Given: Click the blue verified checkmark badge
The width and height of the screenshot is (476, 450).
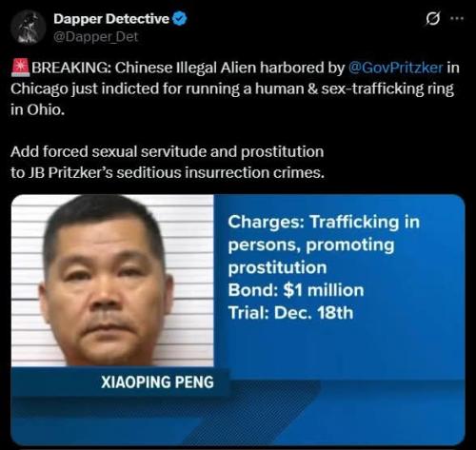Looking at the screenshot, I should coord(180,19).
